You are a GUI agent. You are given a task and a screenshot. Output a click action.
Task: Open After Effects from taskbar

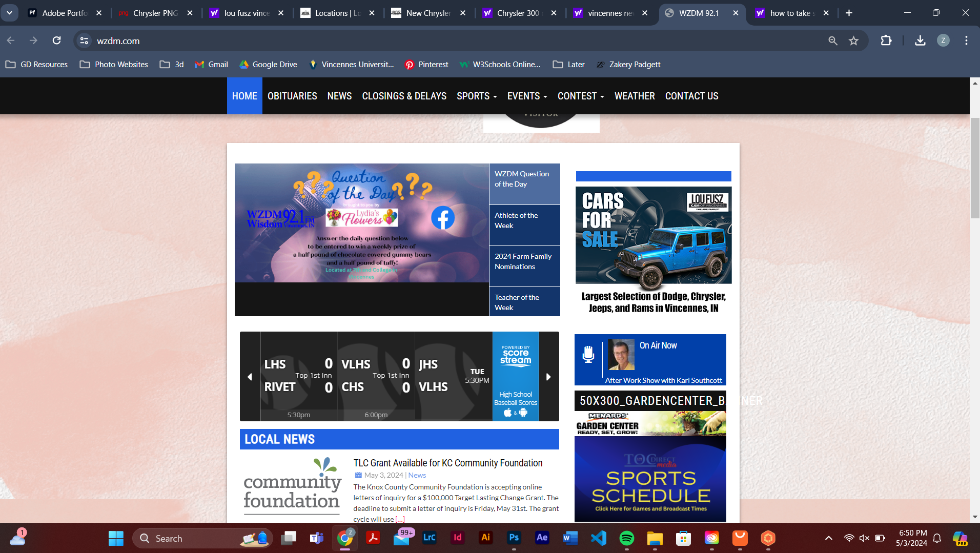542,538
